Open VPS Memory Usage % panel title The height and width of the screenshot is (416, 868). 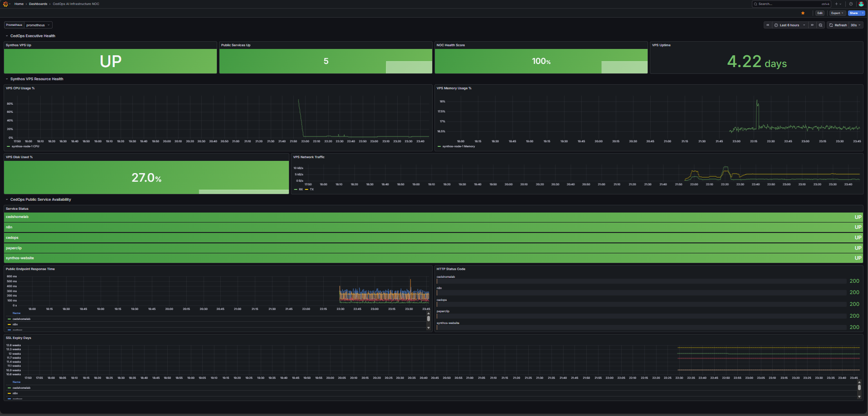click(x=454, y=88)
